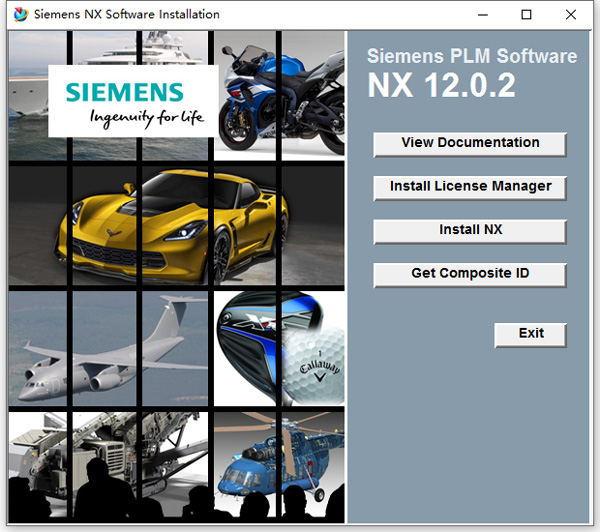Click the window title text in title bar
This screenshot has width=600, height=532.
[126, 15]
